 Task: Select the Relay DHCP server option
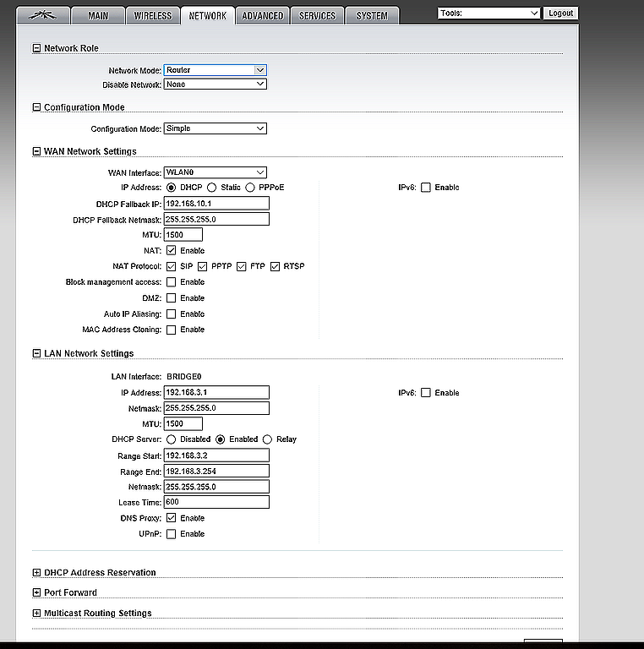pyautogui.click(x=268, y=439)
